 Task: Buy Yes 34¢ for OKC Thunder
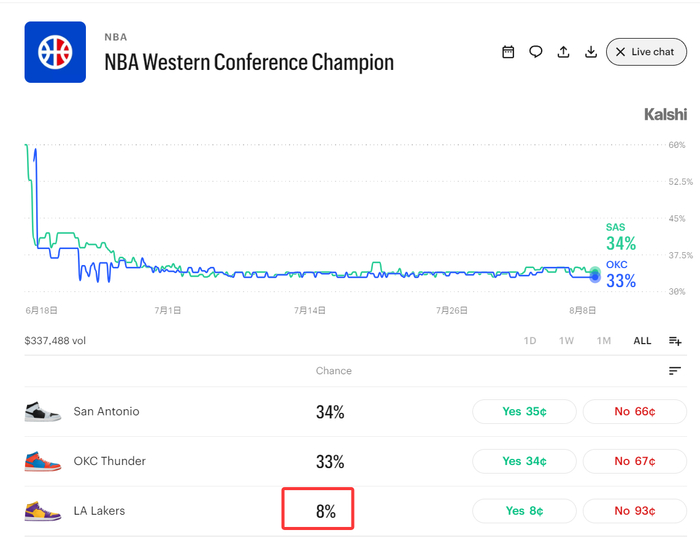point(524,461)
